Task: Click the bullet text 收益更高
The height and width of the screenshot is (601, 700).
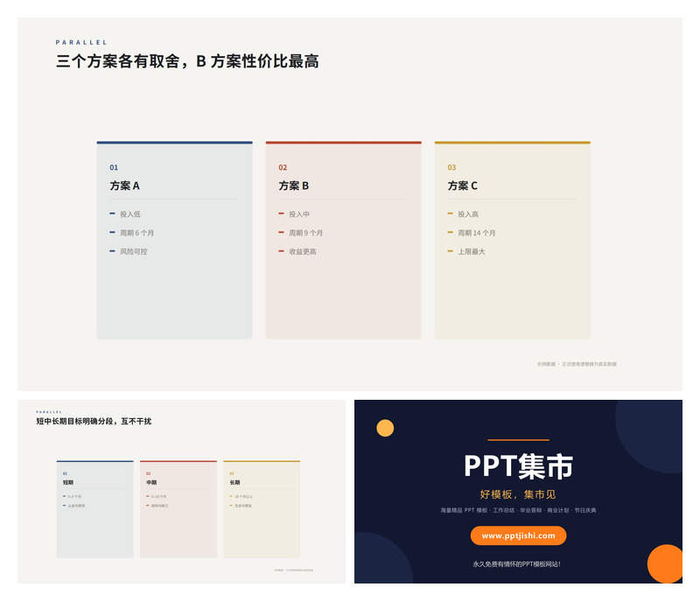Action: coord(303,252)
